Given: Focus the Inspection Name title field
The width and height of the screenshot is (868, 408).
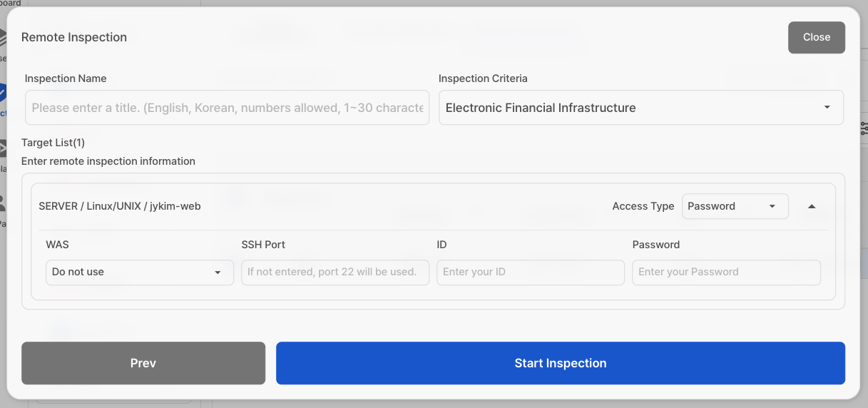Looking at the screenshot, I should click(x=227, y=108).
